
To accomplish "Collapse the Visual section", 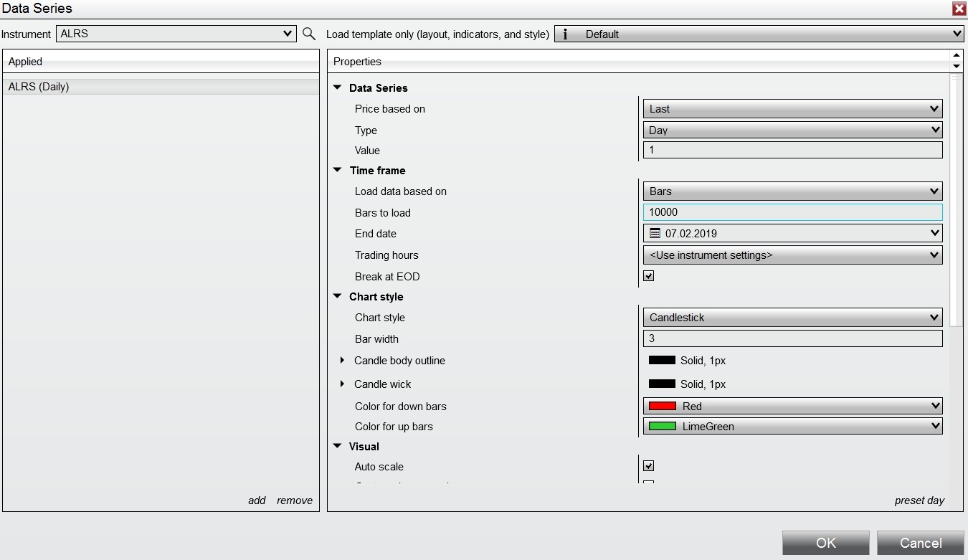I will tap(338, 446).
